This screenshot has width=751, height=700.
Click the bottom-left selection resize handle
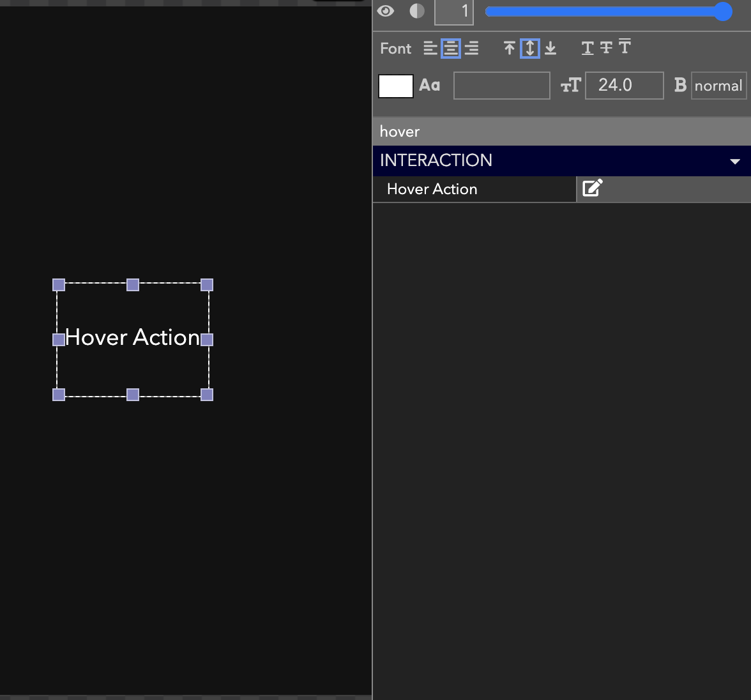coord(59,395)
